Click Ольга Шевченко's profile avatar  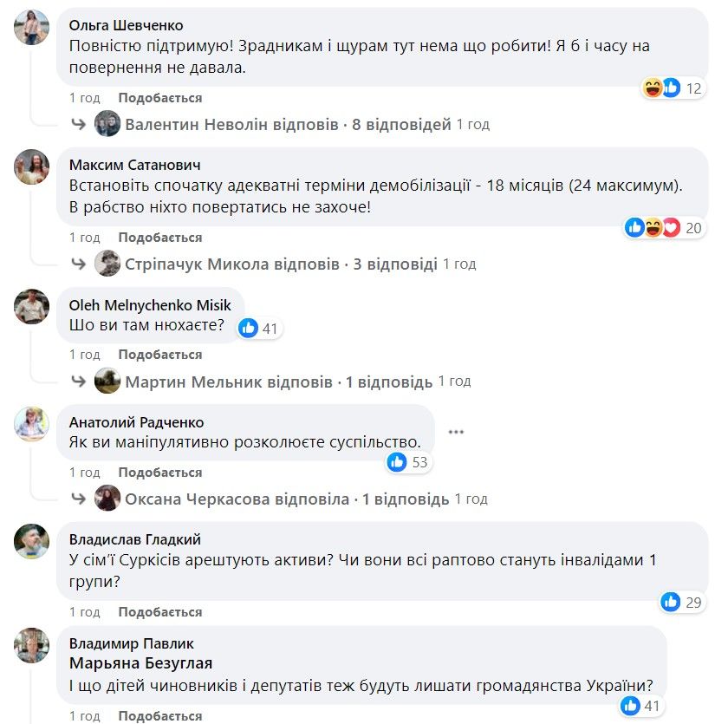click(x=32, y=28)
